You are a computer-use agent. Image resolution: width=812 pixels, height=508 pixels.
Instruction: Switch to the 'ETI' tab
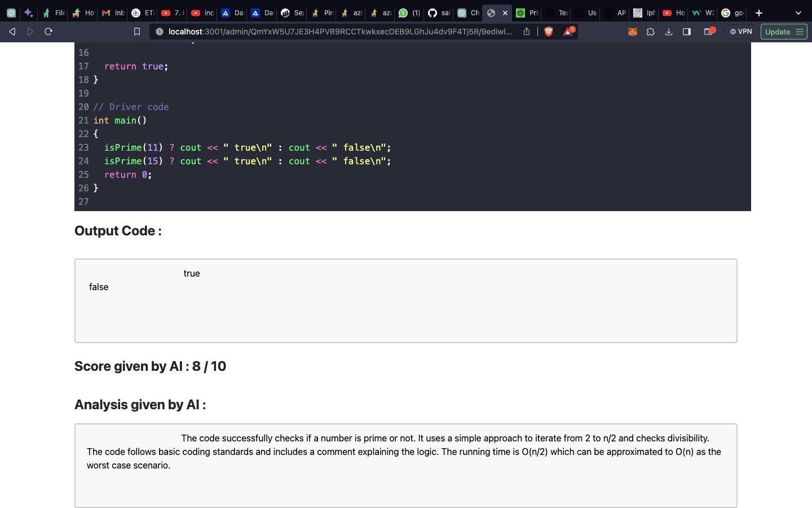click(x=143, y=12)
